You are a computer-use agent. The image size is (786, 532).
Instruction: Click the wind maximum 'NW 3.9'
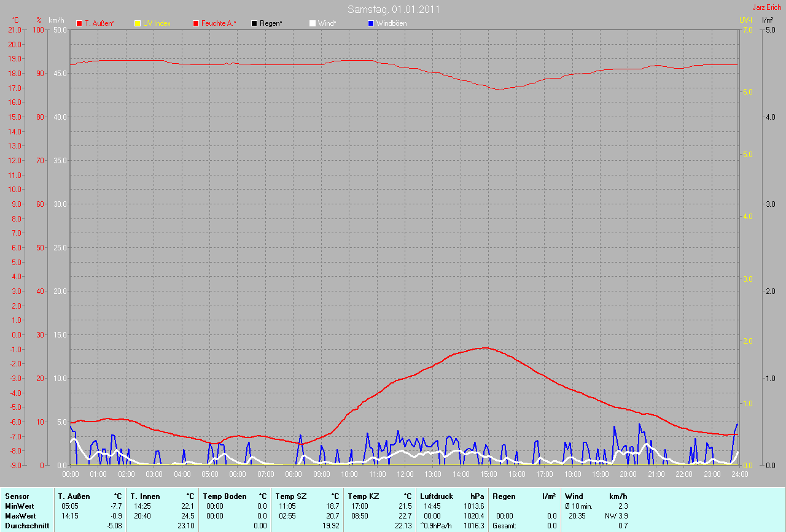pos(617,516)
